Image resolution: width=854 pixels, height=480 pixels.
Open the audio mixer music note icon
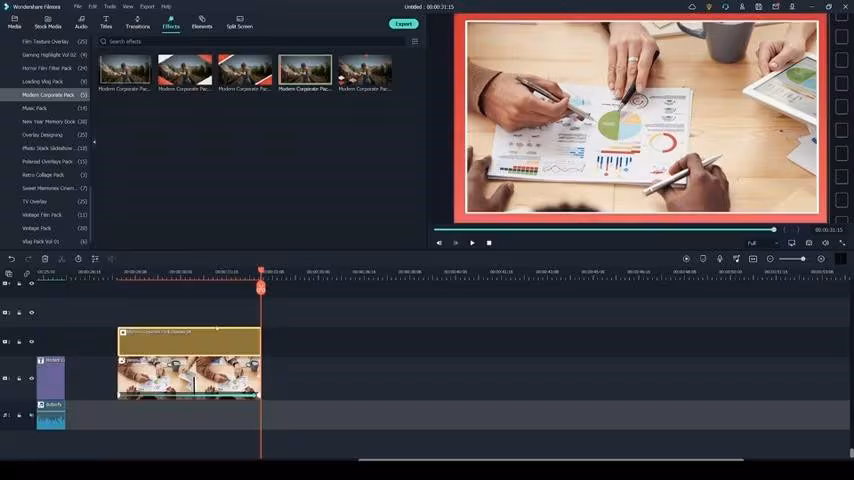736,259
